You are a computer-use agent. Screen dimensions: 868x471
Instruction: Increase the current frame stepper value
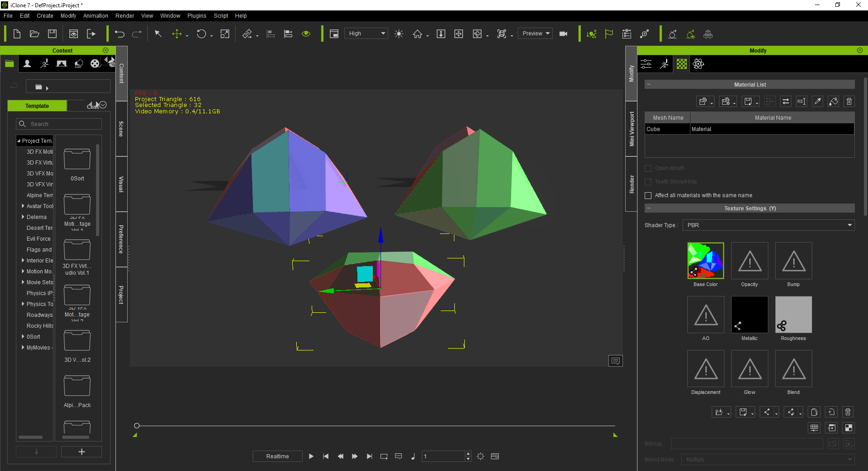coord(468,454)
